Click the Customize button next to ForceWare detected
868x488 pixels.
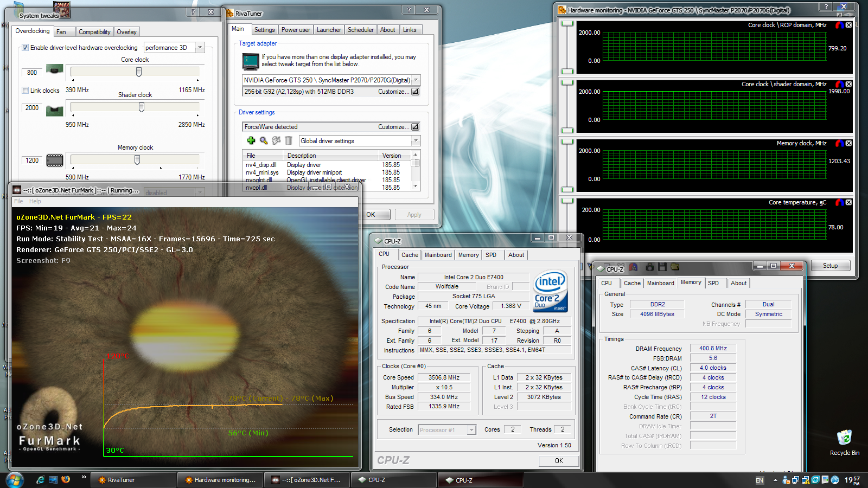click(x=415, y=127)
